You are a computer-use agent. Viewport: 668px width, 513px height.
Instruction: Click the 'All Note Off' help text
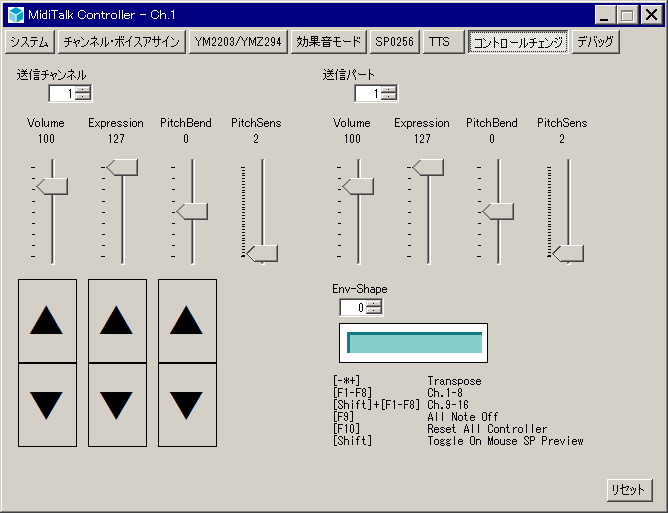(x=463, y=417)
